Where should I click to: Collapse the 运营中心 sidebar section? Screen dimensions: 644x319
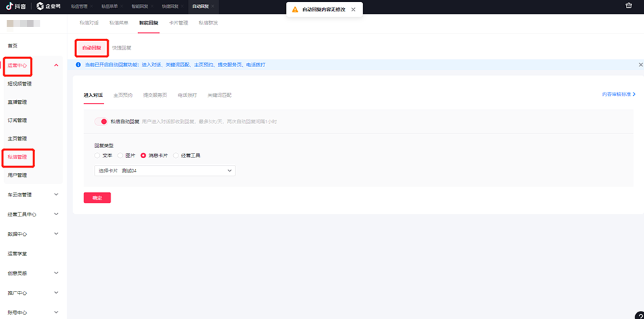[x=56, y=65]
